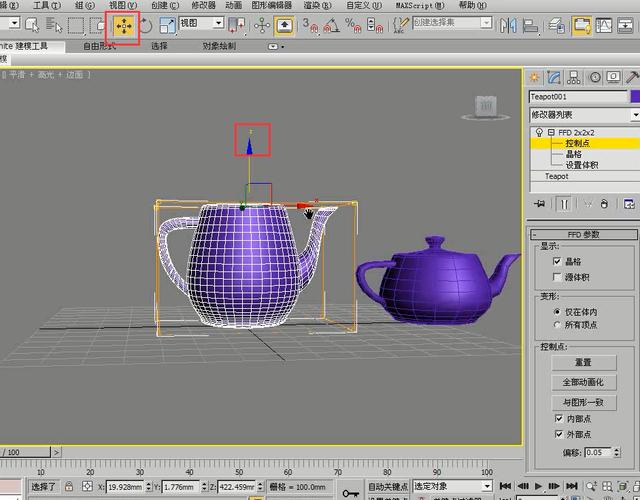Enable 源体积 checkbox
The image size is (640, 500).
(557, 277)
